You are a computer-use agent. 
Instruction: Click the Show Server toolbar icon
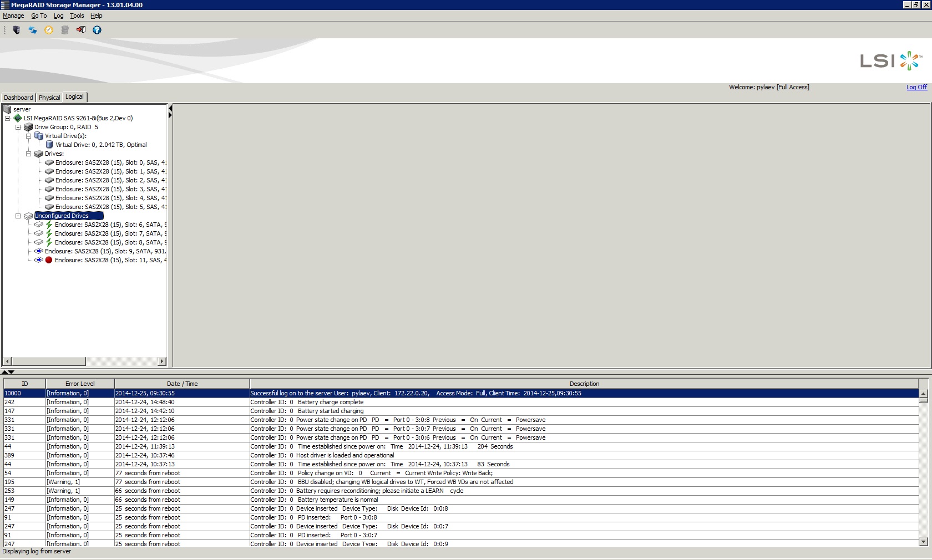[x=17, y=30]
